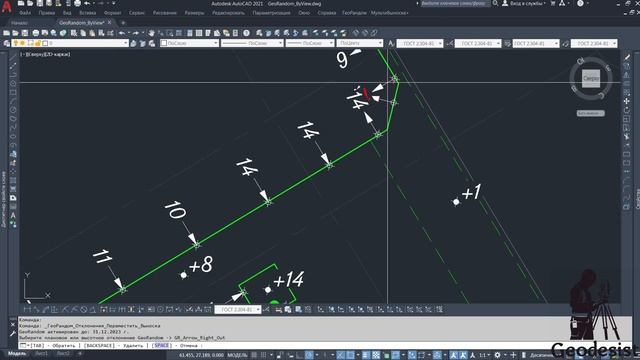
Task: Click the Plot printer icon in Standard toolbar
Action: 36,33
